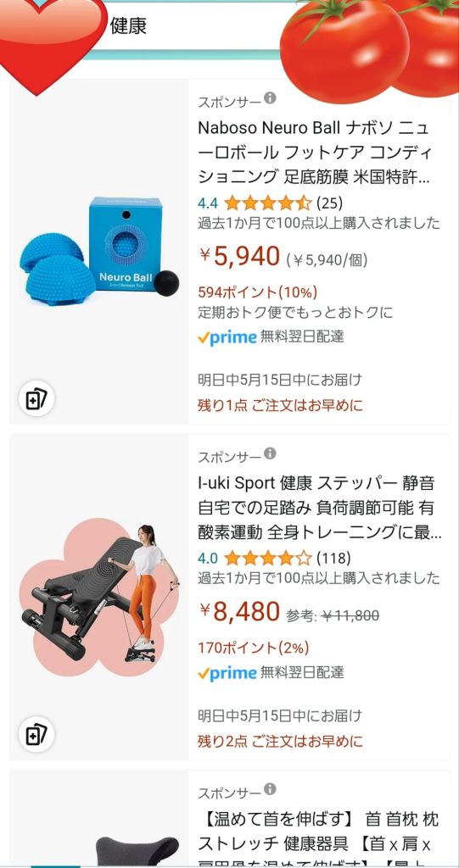This screenshot has width=459, height=868.
Task: Open similar-items icon on stepper image
Action: [36, 734]
